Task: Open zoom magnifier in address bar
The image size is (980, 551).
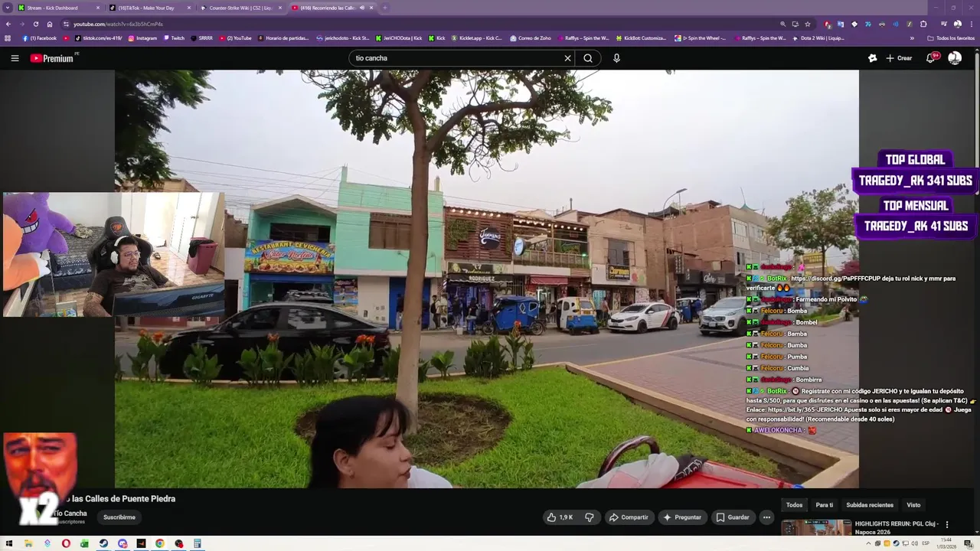Action: point(782,24)
